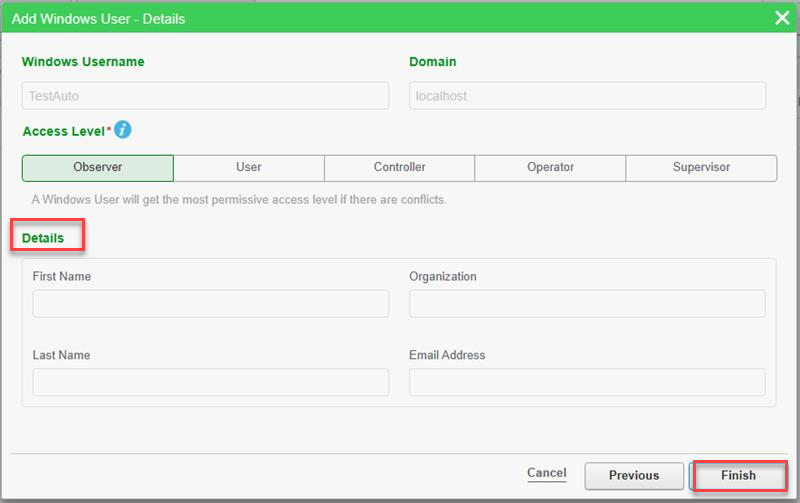Click the Windows Username field containing TestAuto
The height and width of the screenshot is (503, 800).
click(205, 96)
